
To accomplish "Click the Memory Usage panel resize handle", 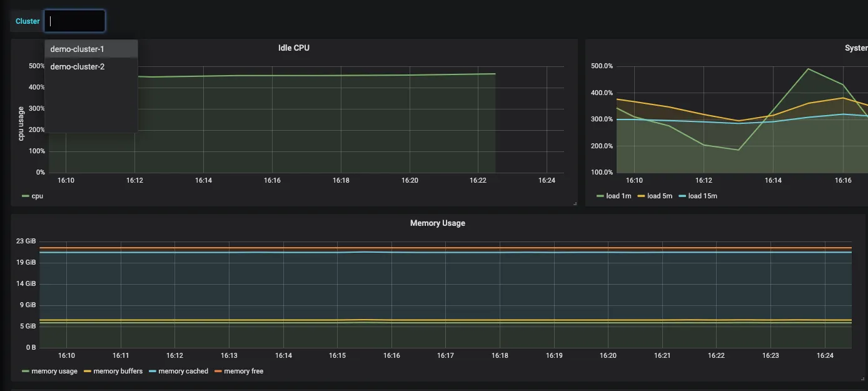I will click(x=862, y=378).
